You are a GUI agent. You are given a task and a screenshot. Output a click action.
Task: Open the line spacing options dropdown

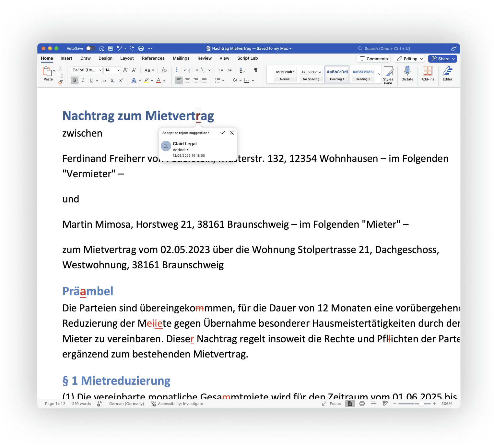click(x=223, y=80)
